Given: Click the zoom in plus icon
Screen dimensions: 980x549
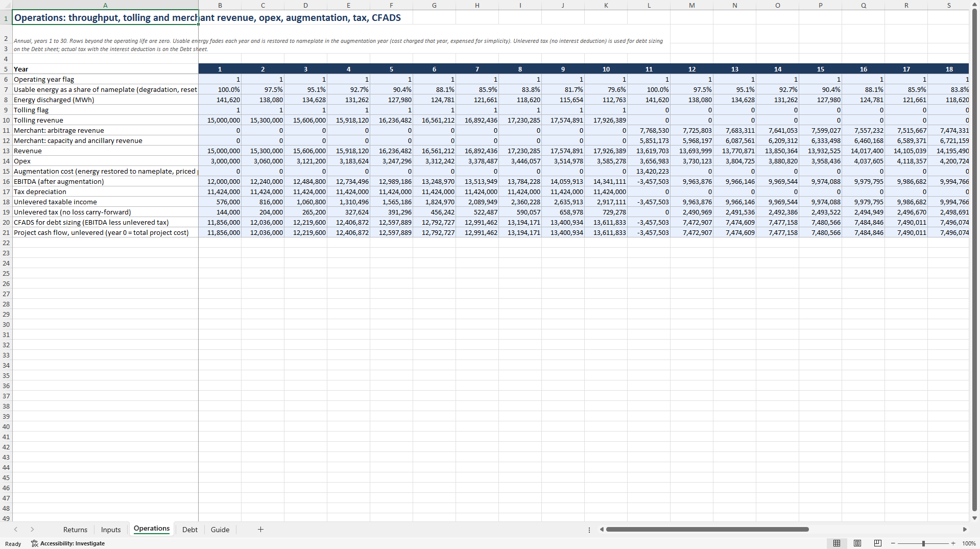Looking at the screenshot, I should click(x=953, y=543).
